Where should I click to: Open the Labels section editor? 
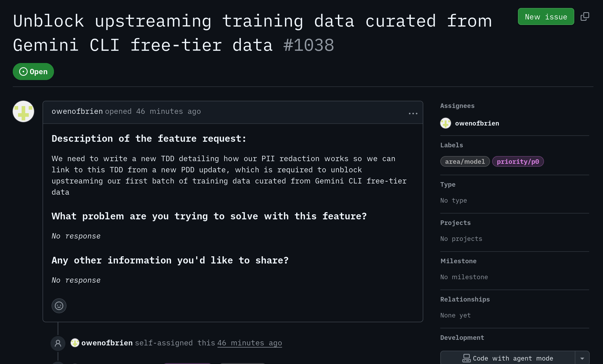point(451,145)
